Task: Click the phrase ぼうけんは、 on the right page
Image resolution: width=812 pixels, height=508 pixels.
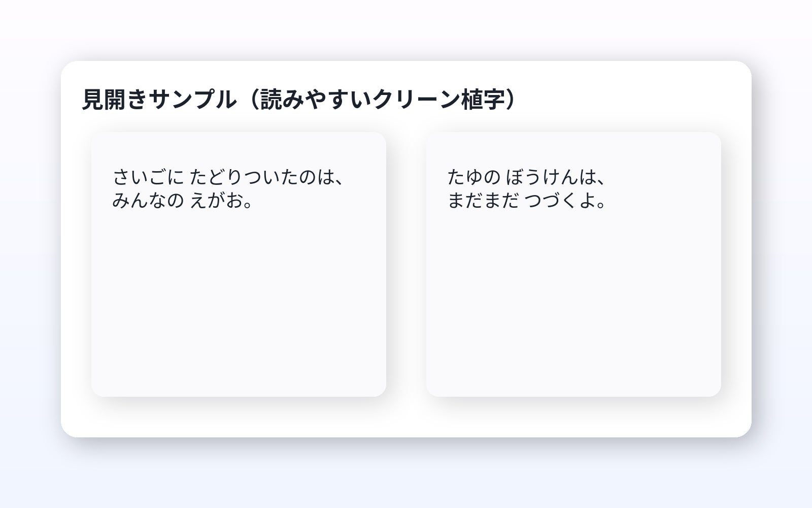Action: click(556, 177)
